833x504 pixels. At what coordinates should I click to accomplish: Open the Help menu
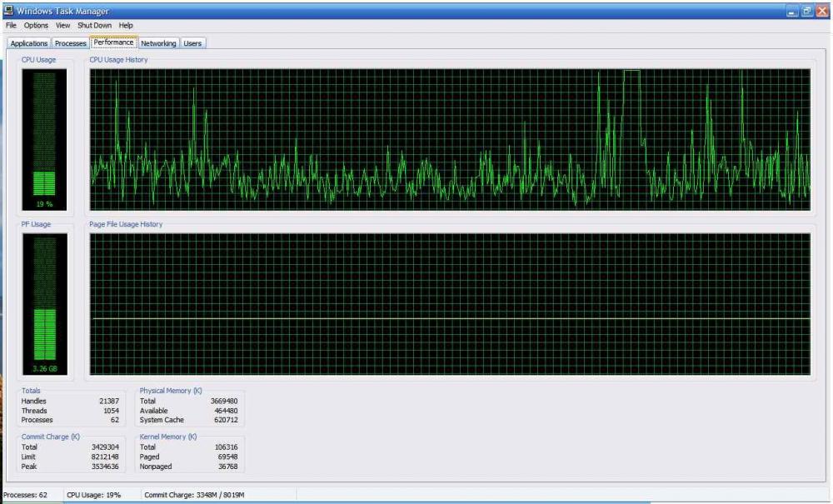click(x=126, y=26)
